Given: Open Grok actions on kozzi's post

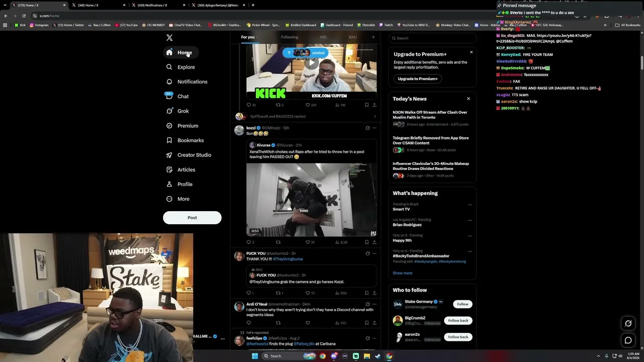Looking at the screenshot, I should click(x=367, y=128).
